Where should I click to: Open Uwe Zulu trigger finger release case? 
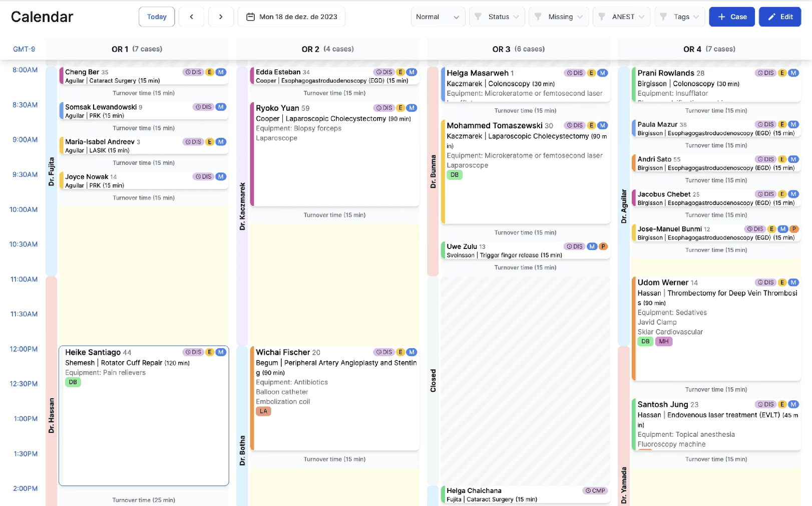[x=525, y=250]
